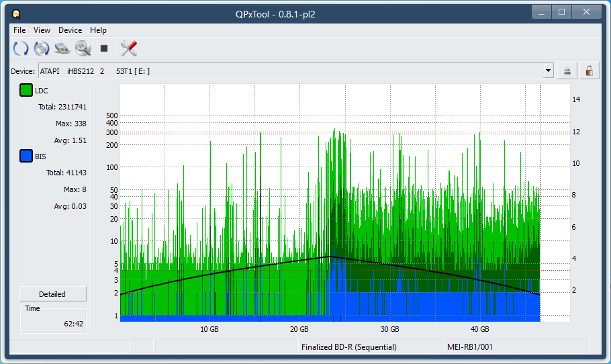Click the elapsed time 62:42 readout
The width and height of the screenshot is (611, 364).
pyautogui.click(x=74, y=324)
